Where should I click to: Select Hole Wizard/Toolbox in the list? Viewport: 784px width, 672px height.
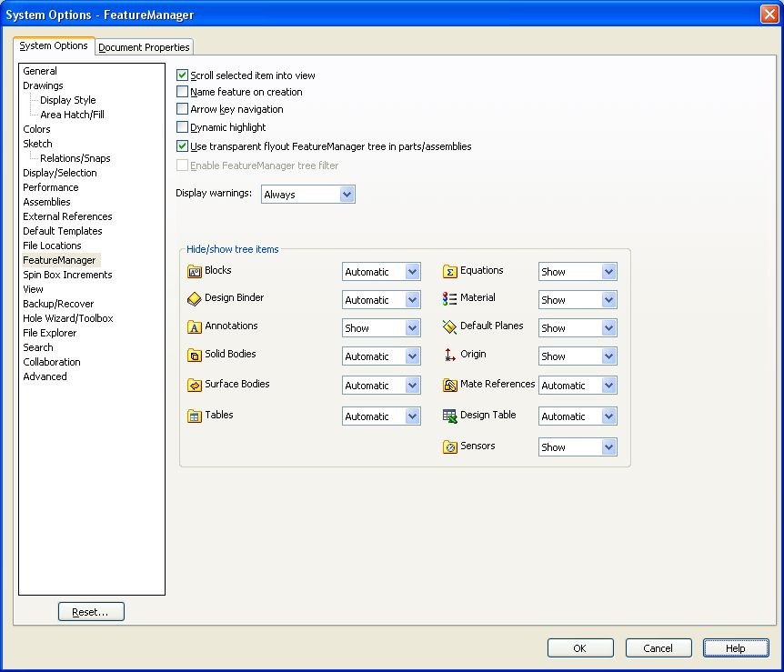(68, 318)
